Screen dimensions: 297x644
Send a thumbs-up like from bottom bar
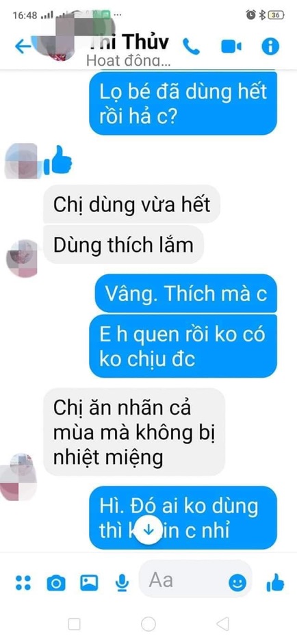[275, 582]
